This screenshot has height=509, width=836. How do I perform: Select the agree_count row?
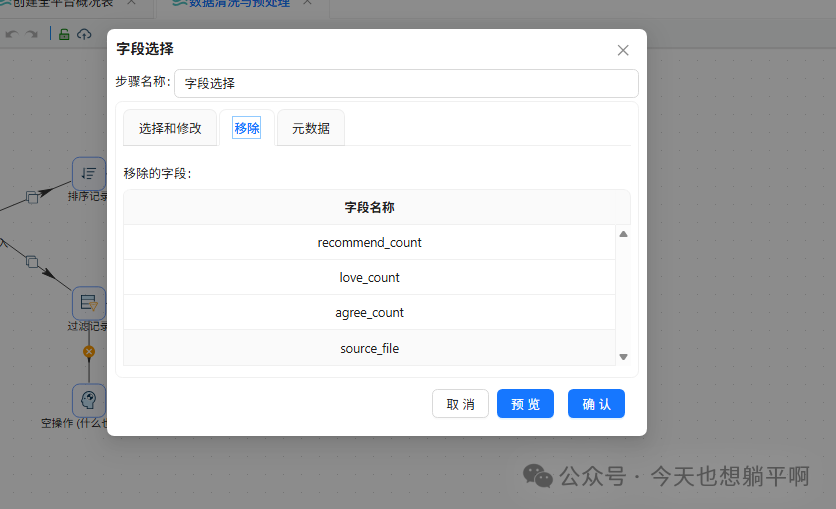pyautogui.click(x=369, y=313)
